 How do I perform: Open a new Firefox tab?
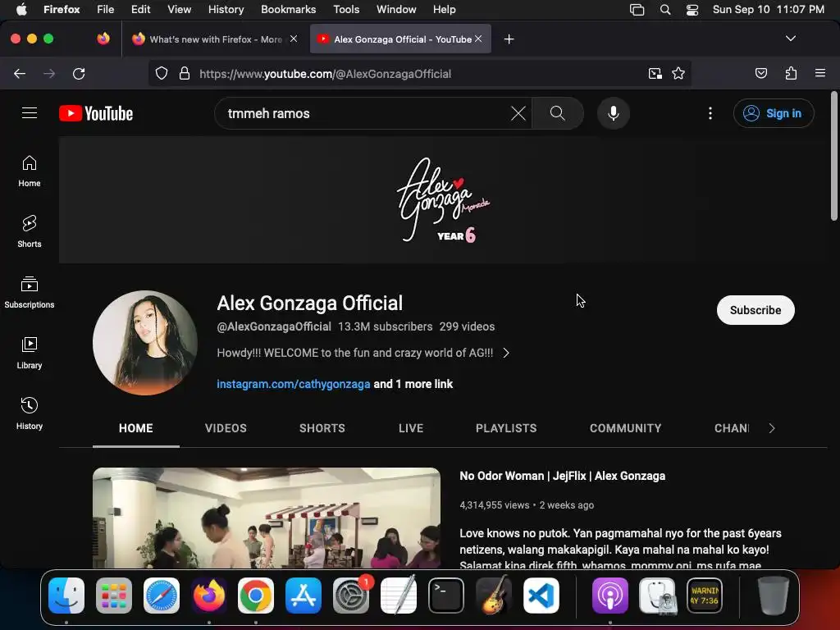coord(509,39)
